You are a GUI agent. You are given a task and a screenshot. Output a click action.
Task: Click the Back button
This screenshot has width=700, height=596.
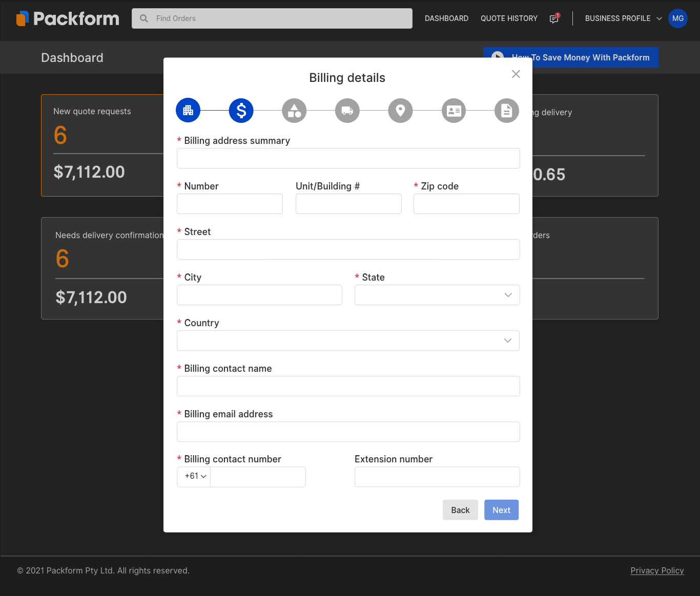click(460, 510)
